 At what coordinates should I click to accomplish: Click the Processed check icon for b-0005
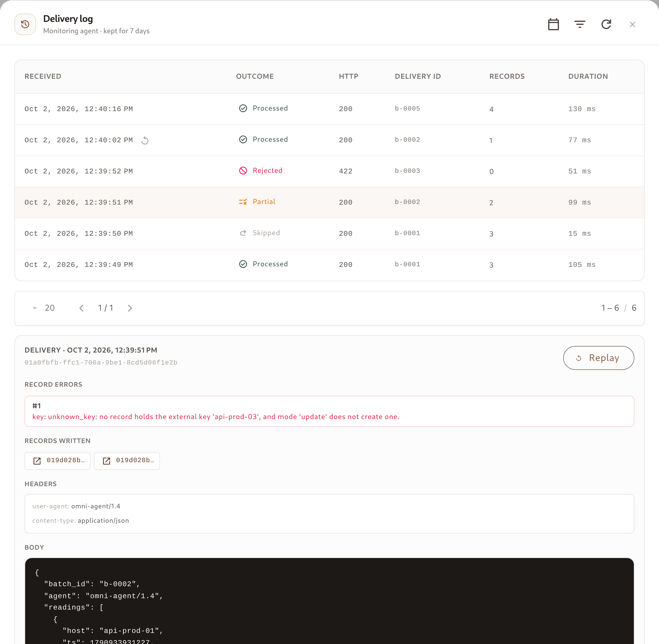pyautogui.click(x=243, y=108)
